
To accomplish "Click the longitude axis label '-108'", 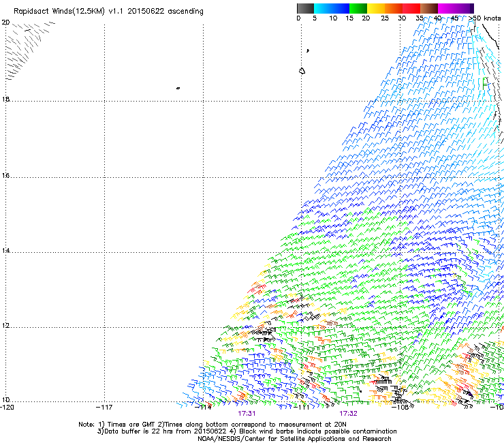I will coord(400,408).
